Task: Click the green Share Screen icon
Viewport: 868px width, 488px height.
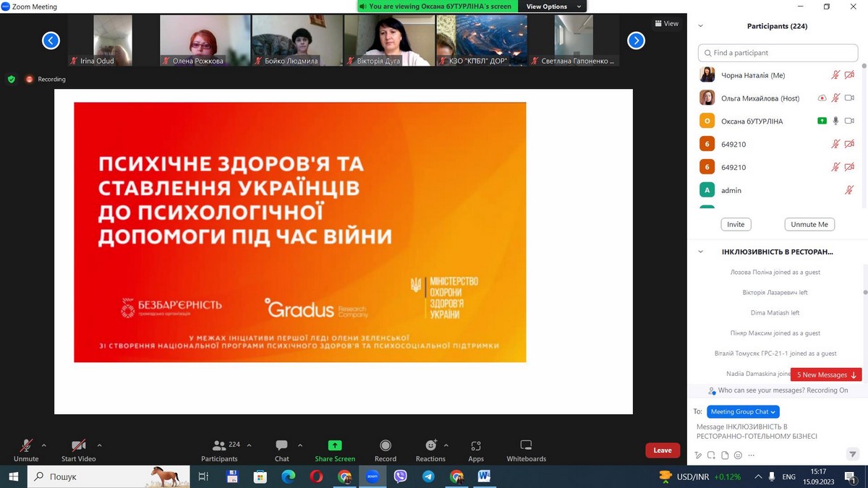Action: (334, 445)
